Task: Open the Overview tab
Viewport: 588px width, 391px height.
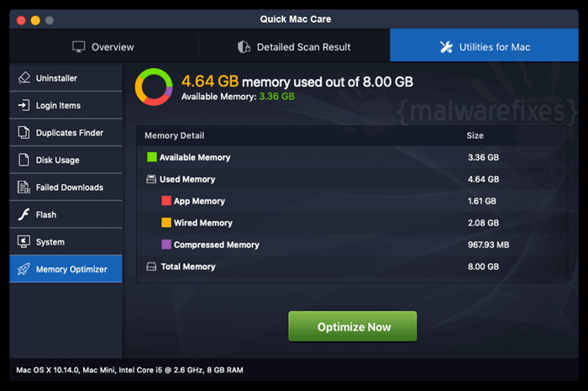Action: pyautogui.click(x=104, y=45)
